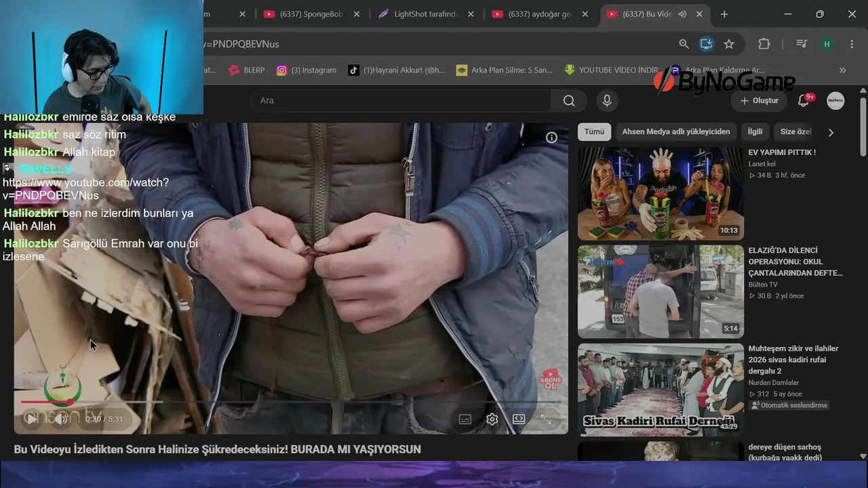Viewport: 868px width, 488px height.
Task: Close the active '(6337) Bu Vide' tab
Action: [699, 14]
